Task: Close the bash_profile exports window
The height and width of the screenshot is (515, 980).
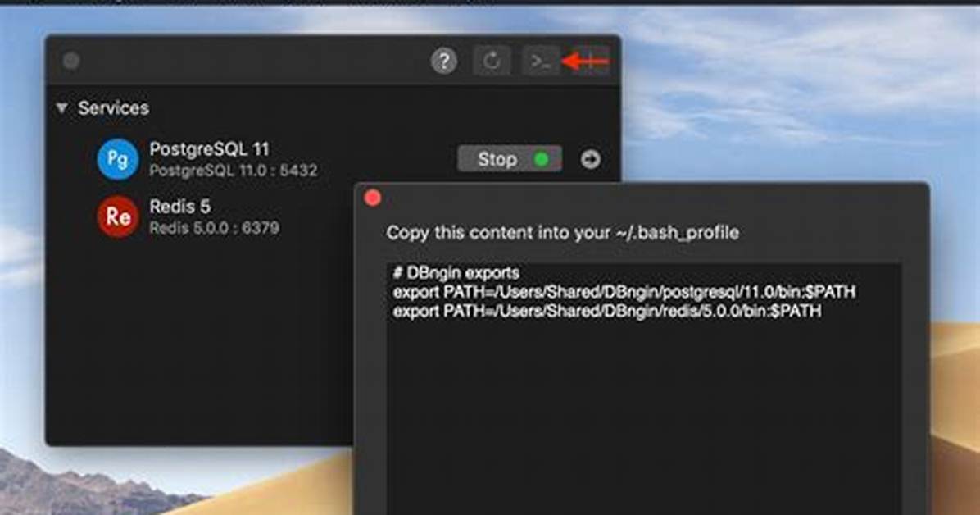Action: 373,198
